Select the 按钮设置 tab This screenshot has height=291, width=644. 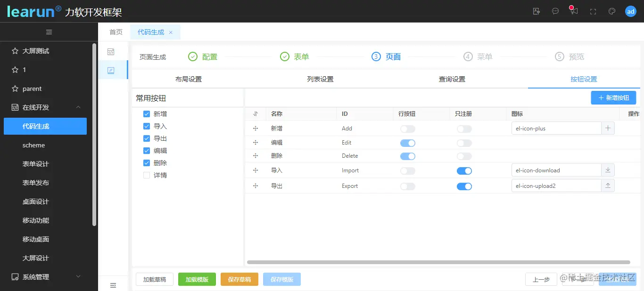(584, 79)
